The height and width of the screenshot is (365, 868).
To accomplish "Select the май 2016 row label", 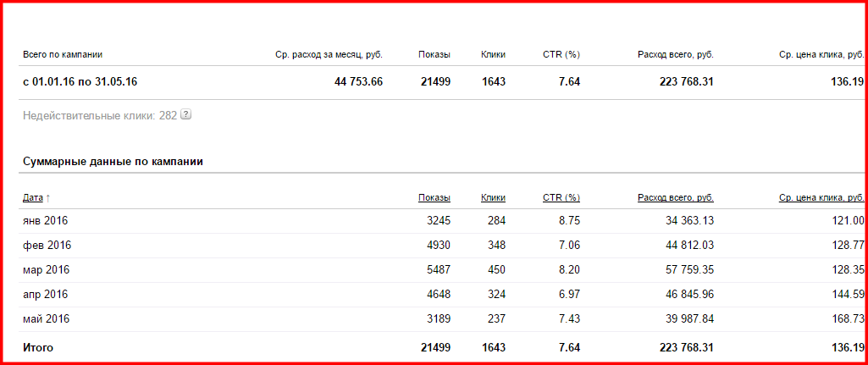I will [x=46, y=319].
